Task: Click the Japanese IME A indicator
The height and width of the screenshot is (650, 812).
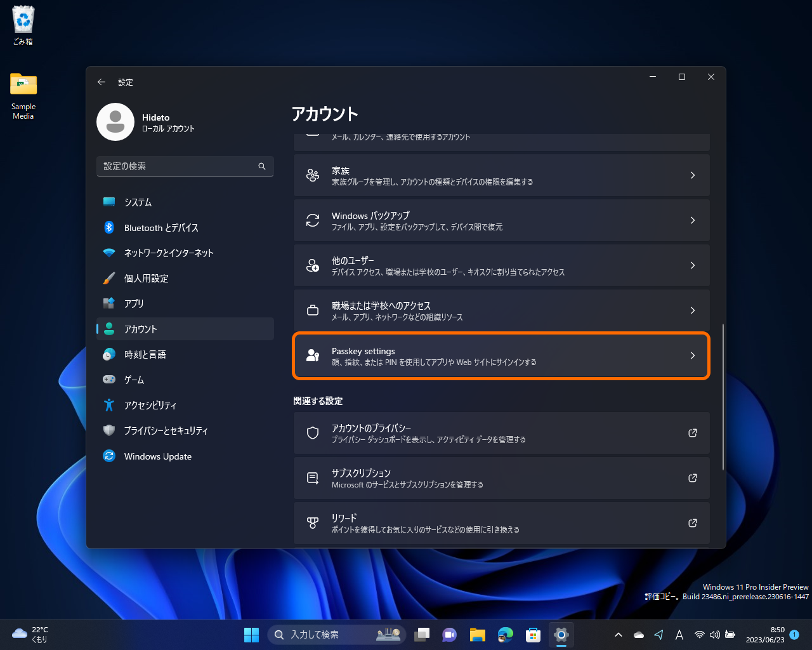Action: pos(679,634)
